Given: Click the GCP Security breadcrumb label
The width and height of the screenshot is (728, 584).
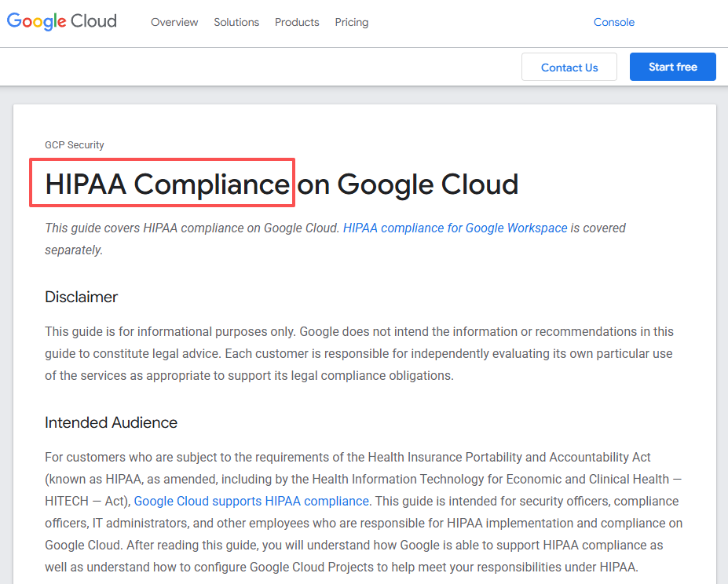Looking at the screenshot, I should (x=75, y=144).
